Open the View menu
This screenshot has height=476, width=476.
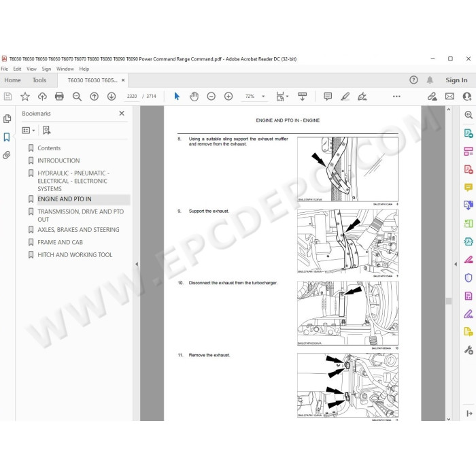31,69
